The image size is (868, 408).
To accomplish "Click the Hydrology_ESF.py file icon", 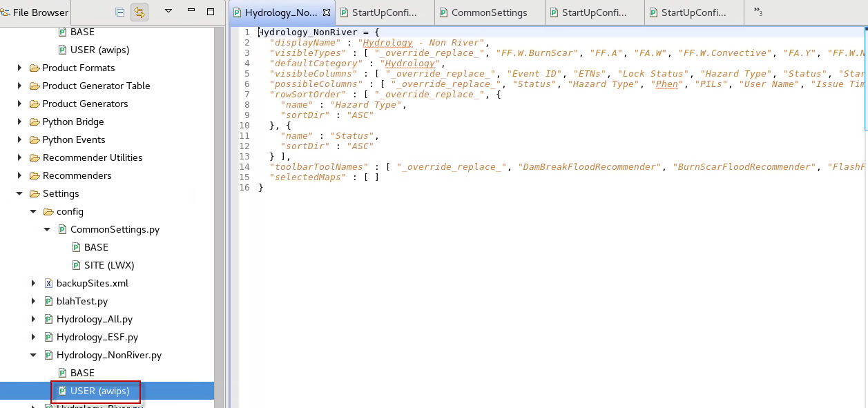I will coord(48,337).
